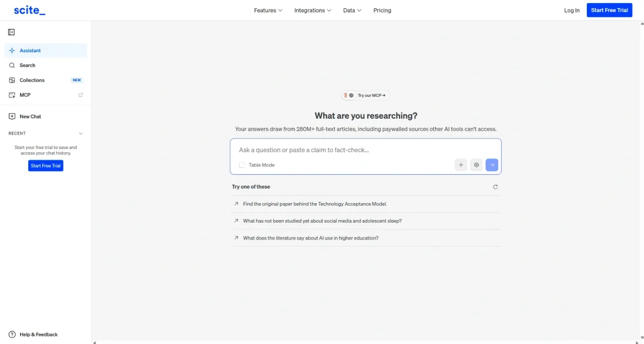Click the vertical scrollbar up arrow
This screenshot has width=644, height=344.
click(x=642, y=24)
